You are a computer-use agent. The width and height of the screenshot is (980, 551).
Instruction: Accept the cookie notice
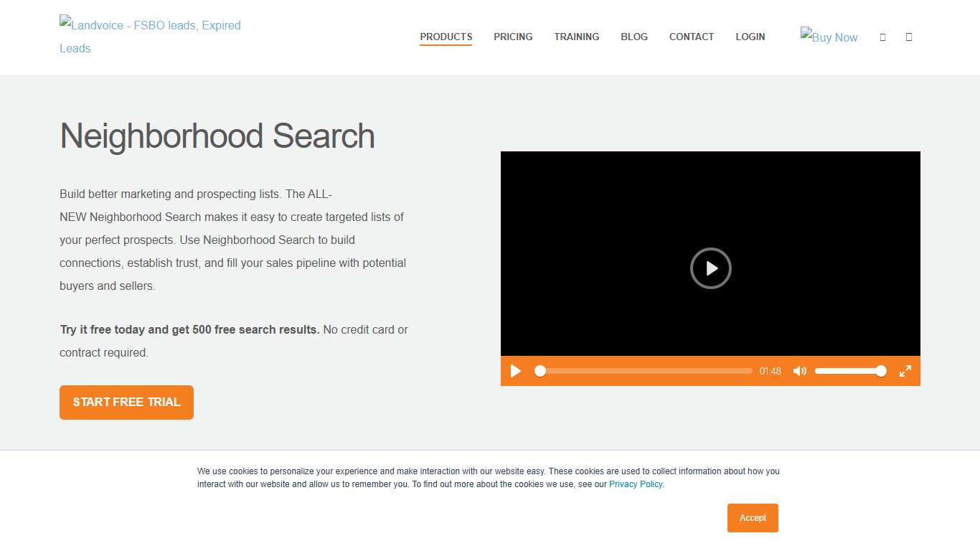tap(753, 517)
